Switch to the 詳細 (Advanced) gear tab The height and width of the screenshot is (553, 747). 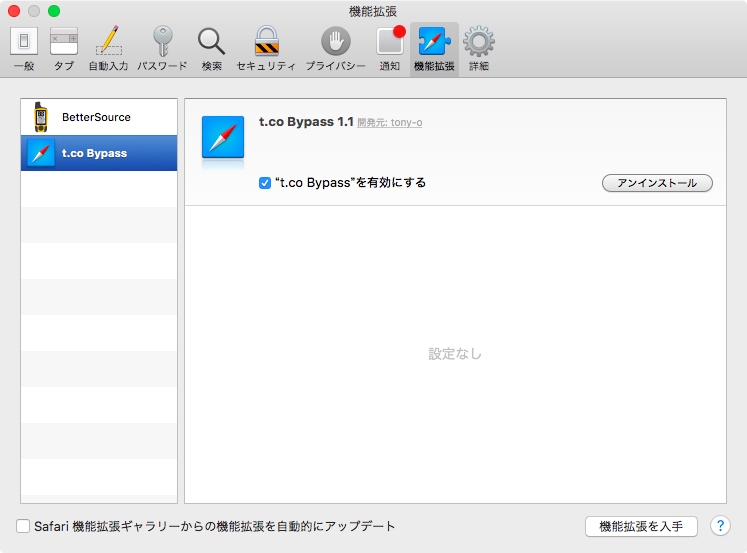[x=479, y=48]
